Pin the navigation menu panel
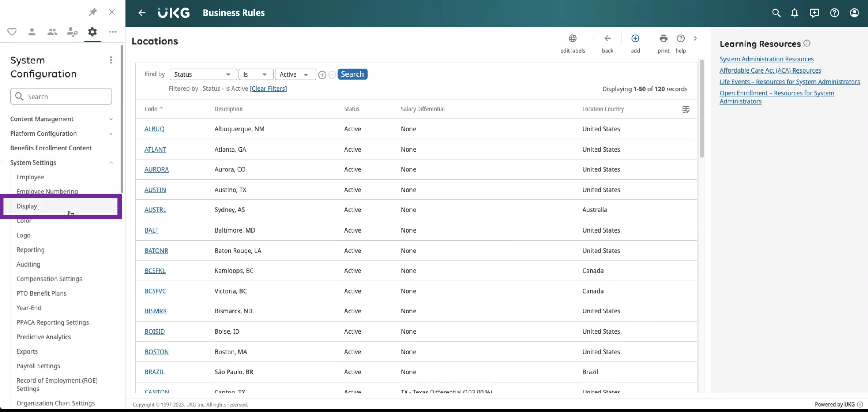 93,12
